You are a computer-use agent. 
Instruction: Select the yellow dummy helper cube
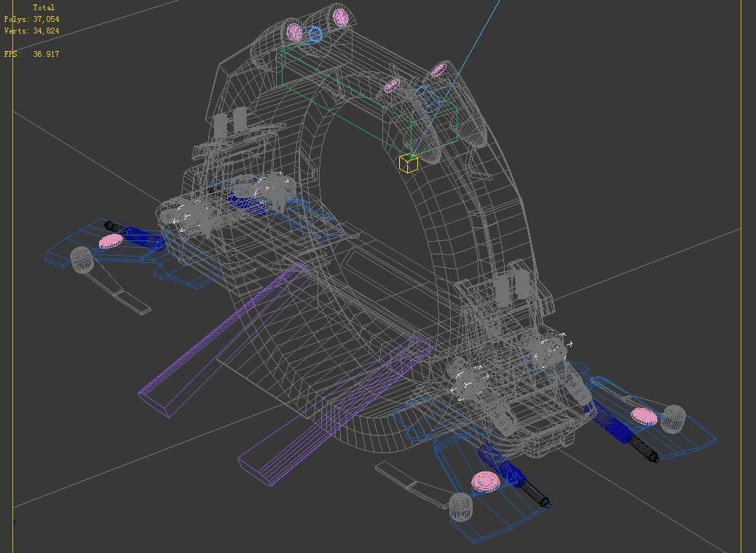click(x=408, y=163)
